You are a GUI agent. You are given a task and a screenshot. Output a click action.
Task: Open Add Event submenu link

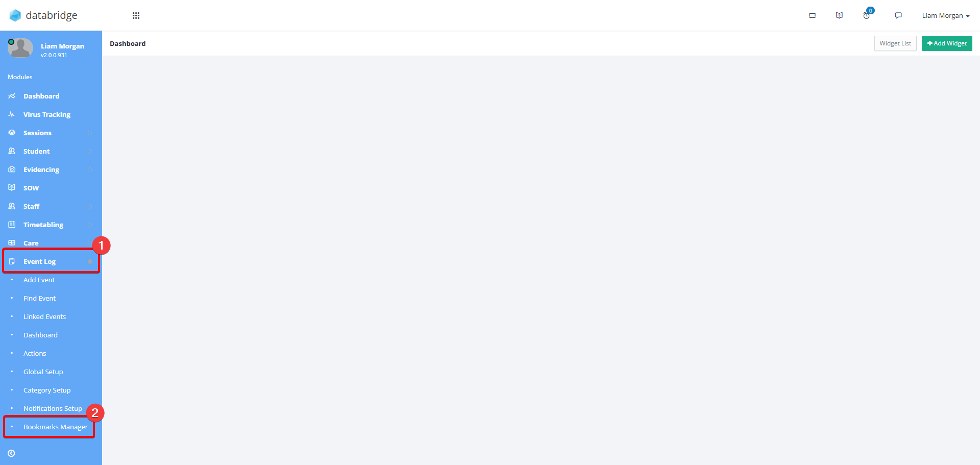point(39,280)
